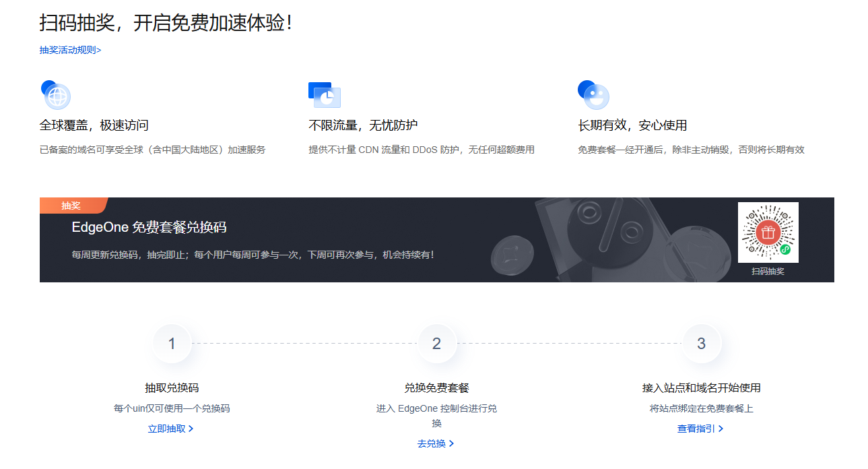Viewport: 868px width, 469px height.
Task: Click the chevron next to 立即抽取
Action: point(191,429)
